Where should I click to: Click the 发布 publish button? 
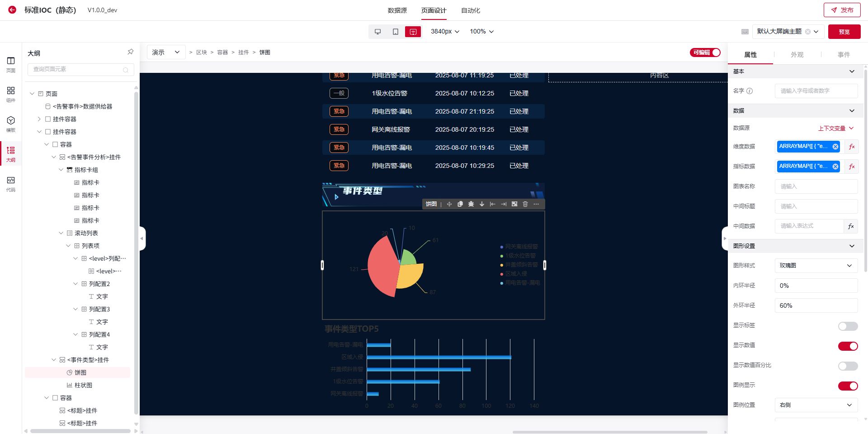842,10
